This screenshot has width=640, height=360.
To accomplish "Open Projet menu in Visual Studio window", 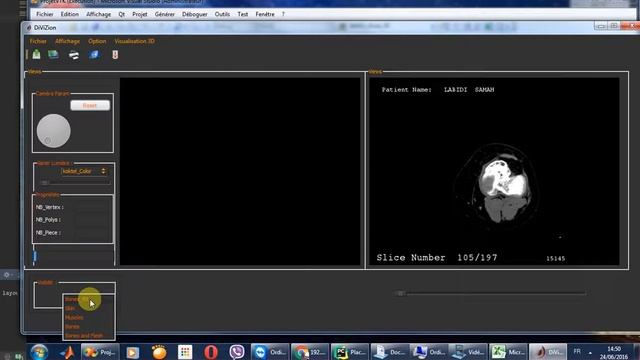I will pos(140,14).
